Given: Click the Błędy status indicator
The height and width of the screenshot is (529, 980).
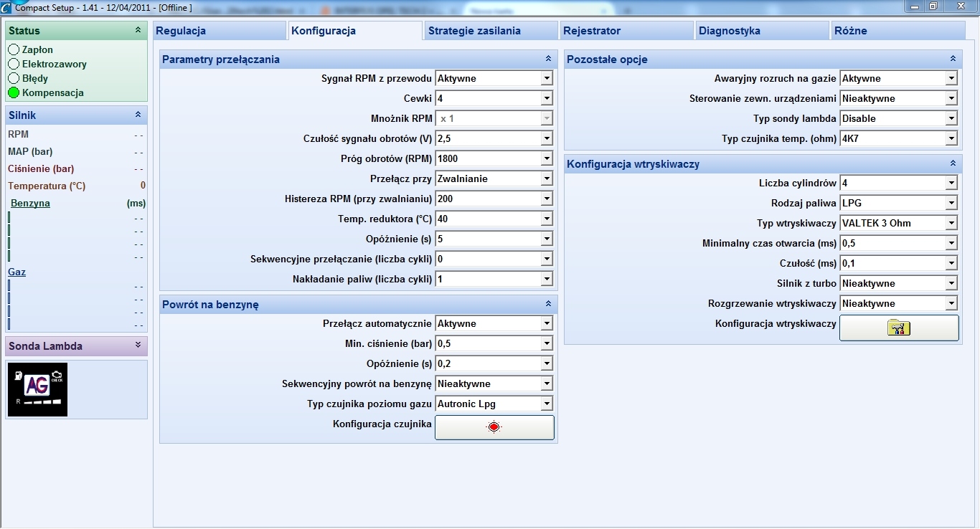Looking at the screenshot, I should click(x=14, y=78).
